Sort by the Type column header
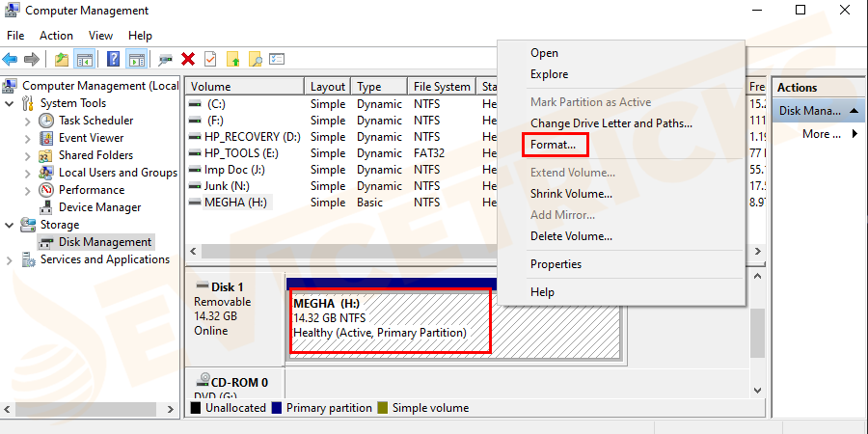Screen dimensions: 868x434 [x=379, y=87]
